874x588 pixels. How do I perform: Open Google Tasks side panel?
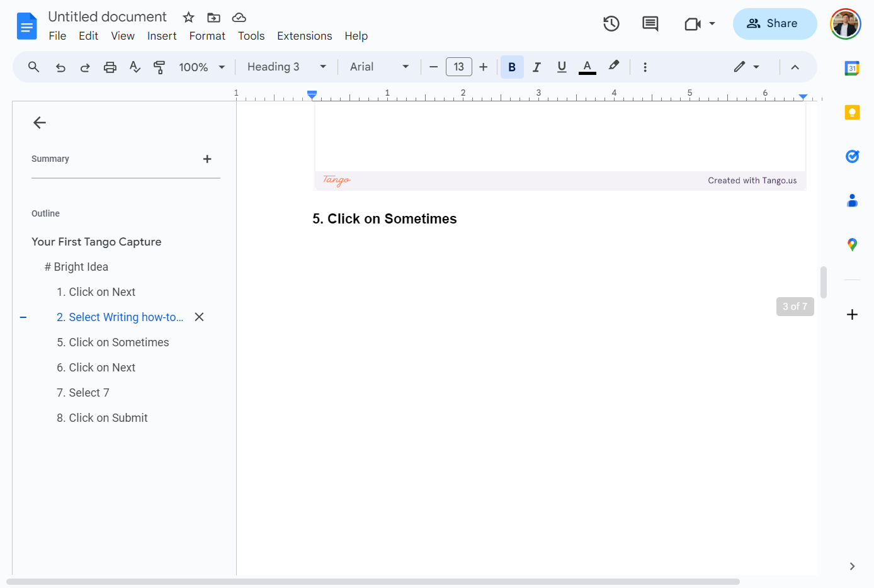pos(852,156)
